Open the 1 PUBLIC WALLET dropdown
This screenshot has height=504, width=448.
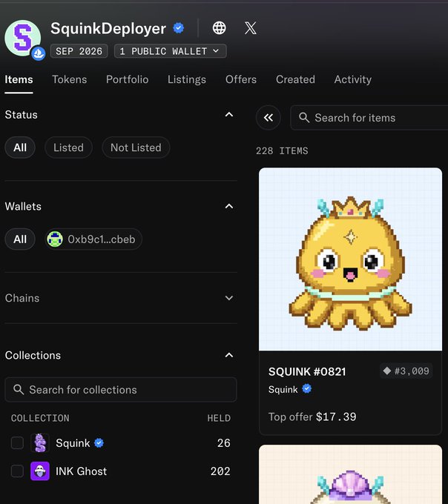170,51
